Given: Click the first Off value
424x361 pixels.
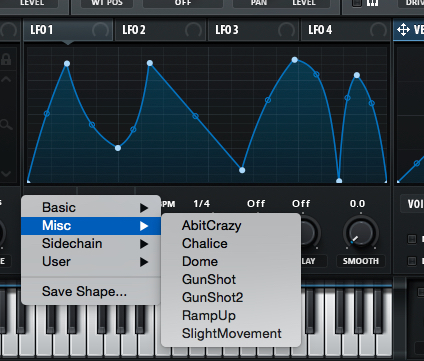Looking at the screenshot, I should tap(256, 203).
